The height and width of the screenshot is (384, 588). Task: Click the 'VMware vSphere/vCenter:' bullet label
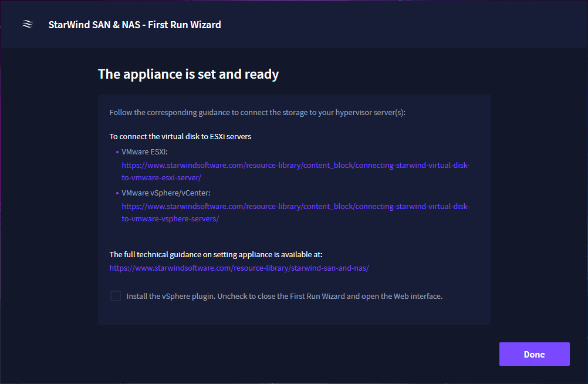(x=165, y=193)
